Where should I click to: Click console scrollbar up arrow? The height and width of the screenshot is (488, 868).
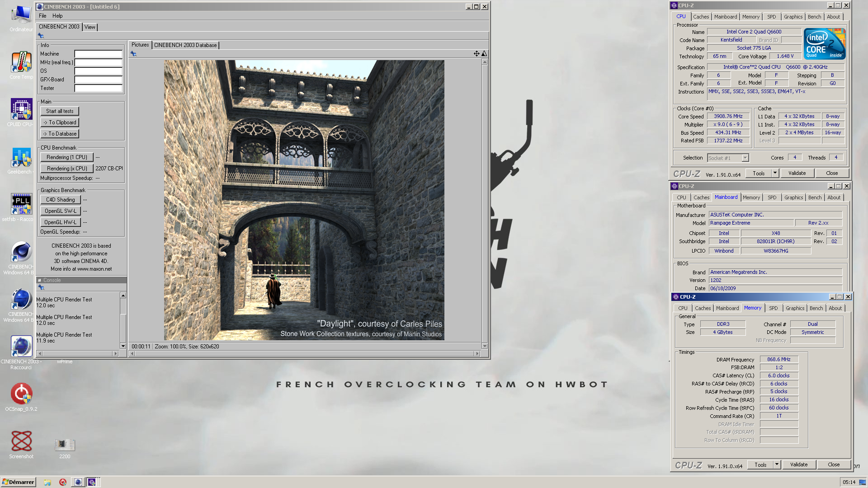click(x=123, y=296)
